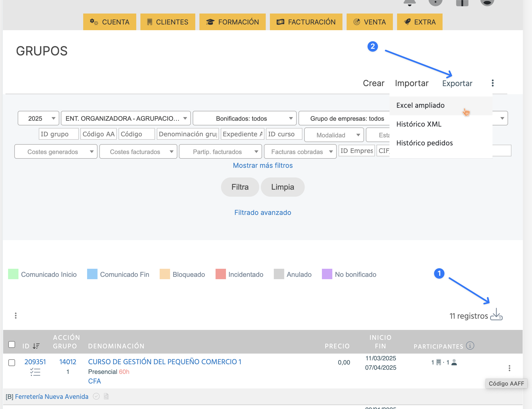Open row options for group 209351

click(x=509, y=368)
